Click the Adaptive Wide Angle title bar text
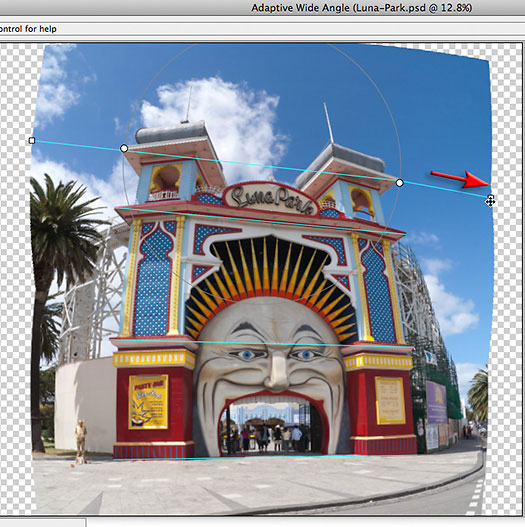This screenshot has height=527, width=525. (x=362, y=8)
